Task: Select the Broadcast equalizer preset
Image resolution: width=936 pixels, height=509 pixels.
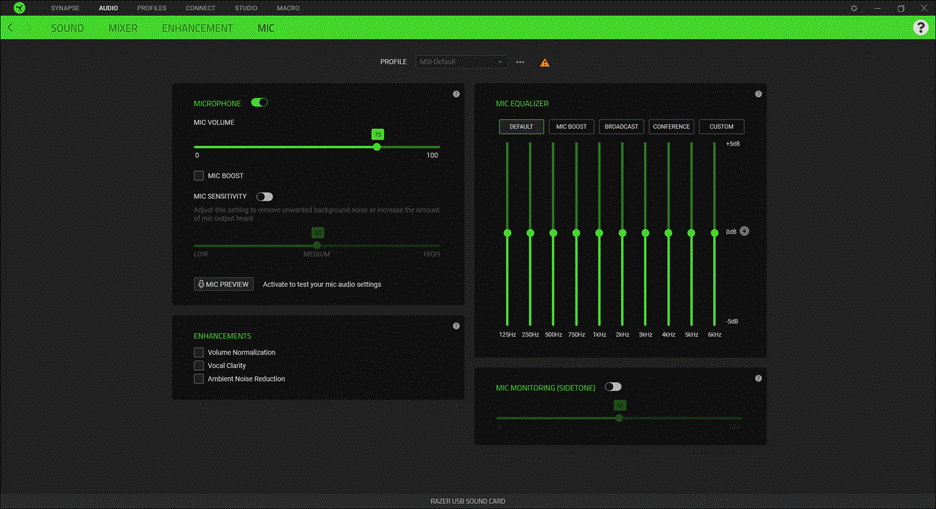Action: [x=621, y=127]
